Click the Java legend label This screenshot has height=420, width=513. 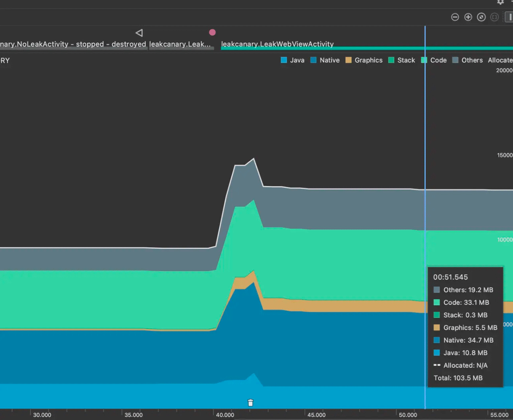(297, 60)
